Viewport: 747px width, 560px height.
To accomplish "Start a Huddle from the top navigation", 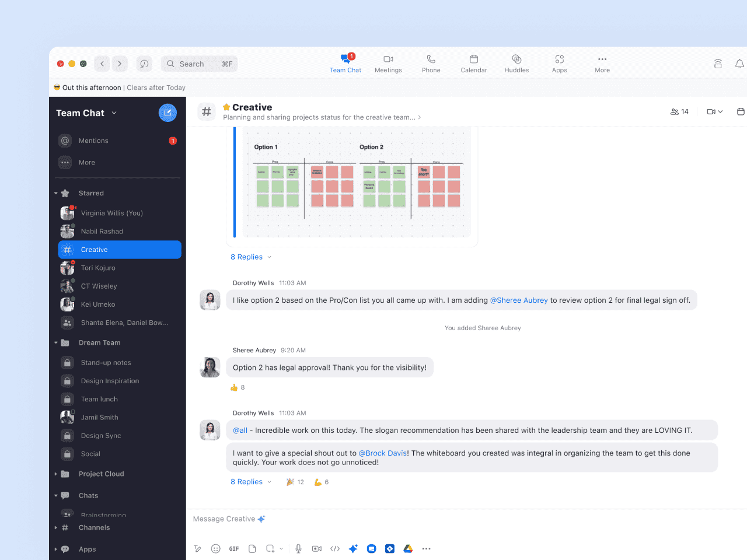I will [516, 63].
